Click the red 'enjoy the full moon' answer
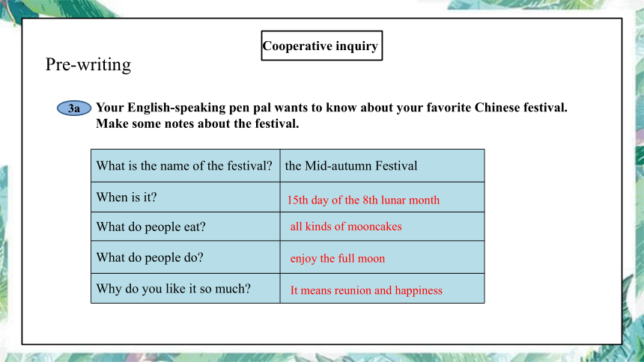The height and width of the screenshot is (362, 644). pyautogui.click(x=338, y=259)
